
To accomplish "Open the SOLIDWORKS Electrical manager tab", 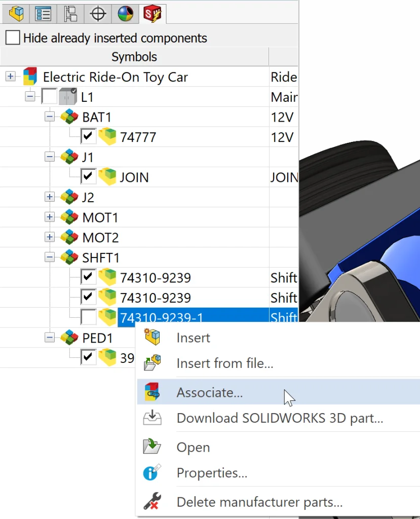I will point(152,14).
